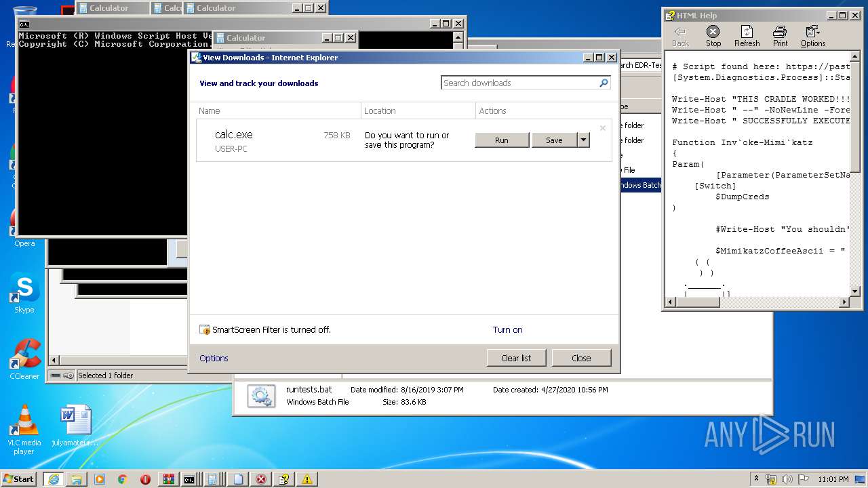Open the downloads Options link
Screen dimensions: 868x488
pos(214,359)
